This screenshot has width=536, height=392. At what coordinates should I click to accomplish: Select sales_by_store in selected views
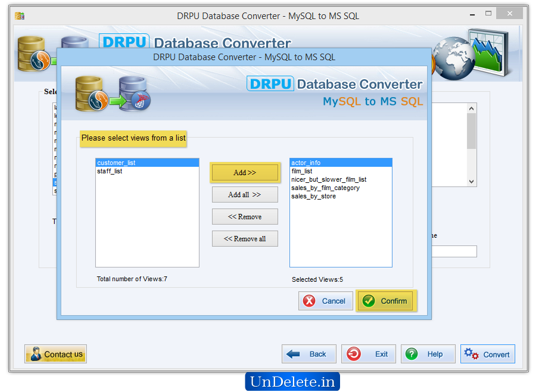[341, 197]
